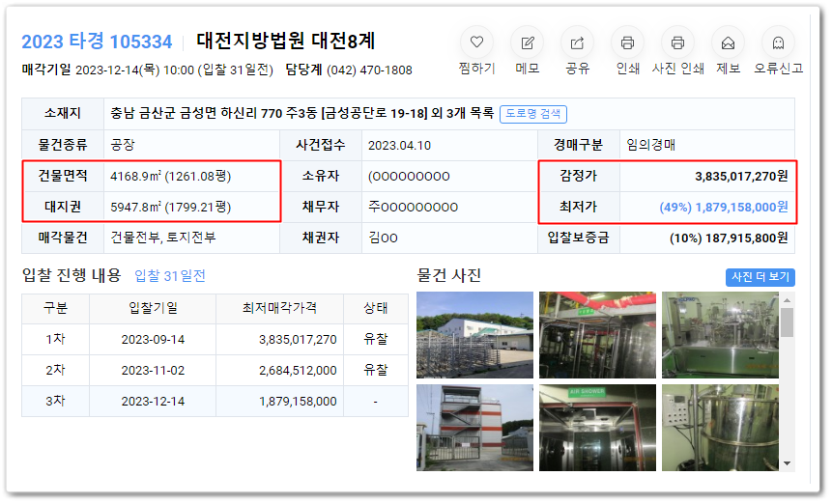
Task: Click the 대지권 value 5947.8㎡ (1799.21평)
Action: [x=170, y=207]
